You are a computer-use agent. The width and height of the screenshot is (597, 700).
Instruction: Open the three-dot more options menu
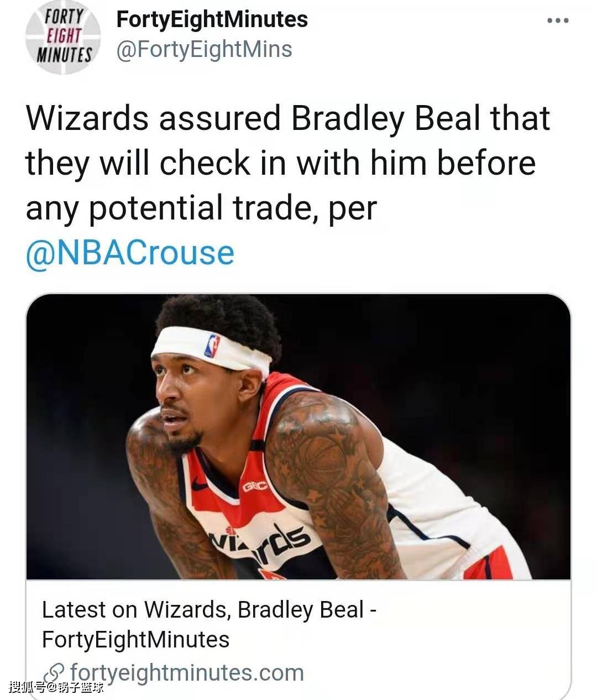(558, 21)
